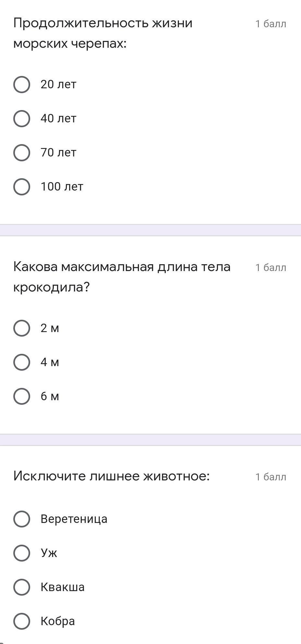The image size is (301, 644).
Task: Click "1 балл" beside the crocodile question
Action: [271, 267]
